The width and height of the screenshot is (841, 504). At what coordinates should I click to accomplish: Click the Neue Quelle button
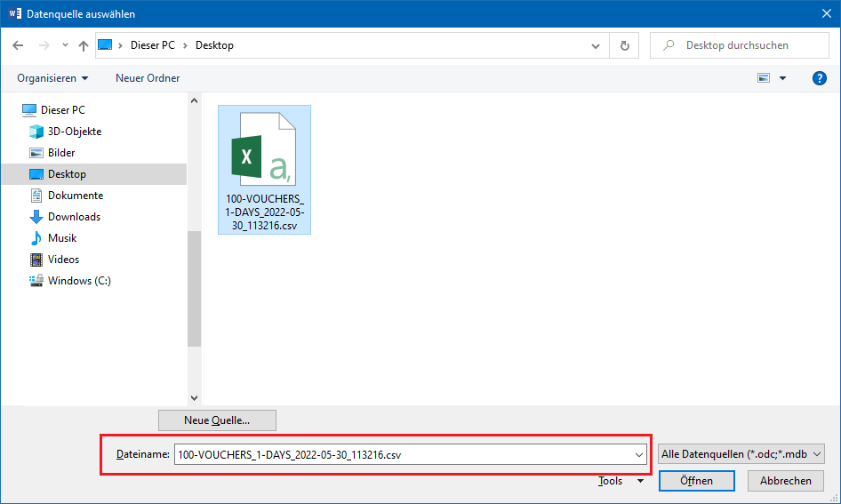(x=217, y=420)
